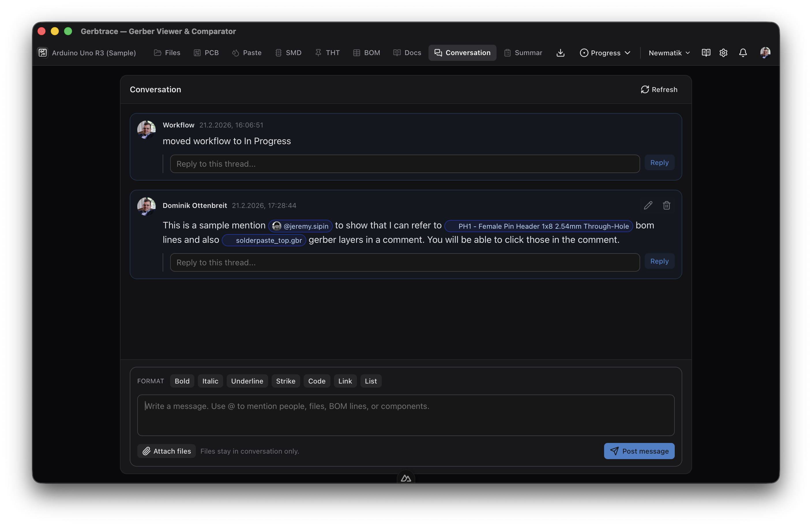Switch to the Files tab
Image resolution: width=812 pixels, height=526 pixels.
click(167, 53)
